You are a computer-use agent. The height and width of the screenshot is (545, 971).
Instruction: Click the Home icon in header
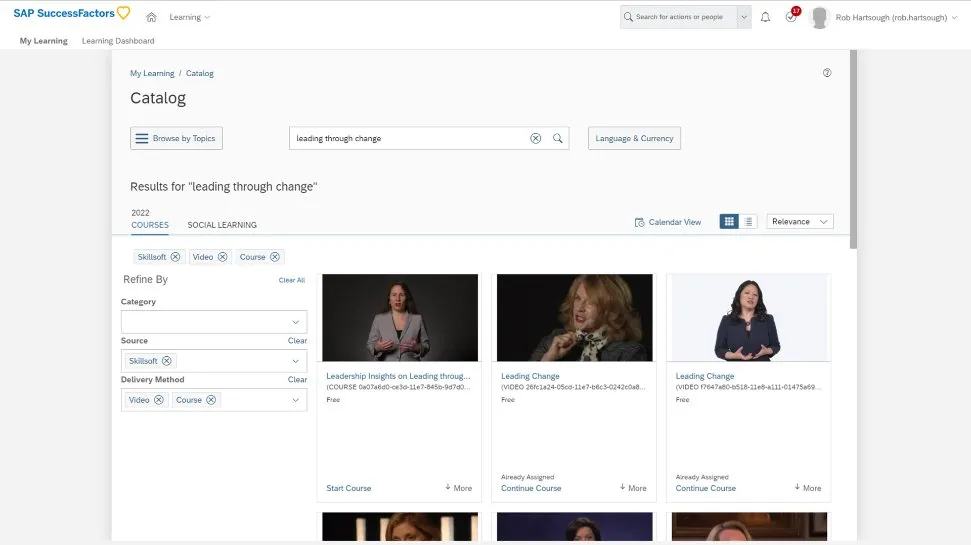point(151,17)
